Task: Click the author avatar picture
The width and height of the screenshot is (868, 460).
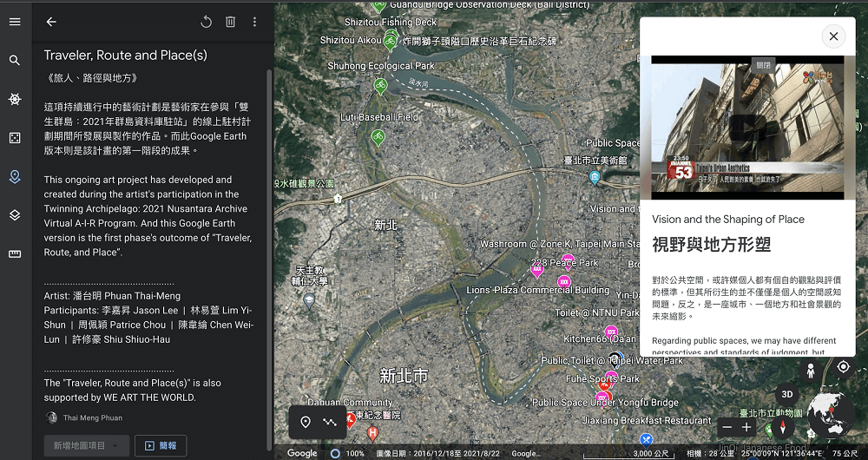Action: pos(51,417)
